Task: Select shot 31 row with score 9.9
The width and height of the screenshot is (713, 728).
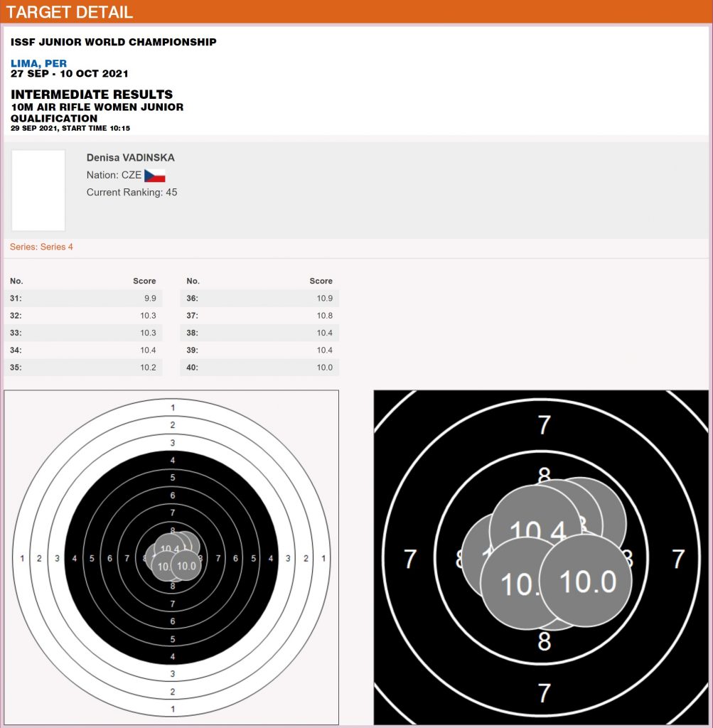Action: tap(82, 298)
